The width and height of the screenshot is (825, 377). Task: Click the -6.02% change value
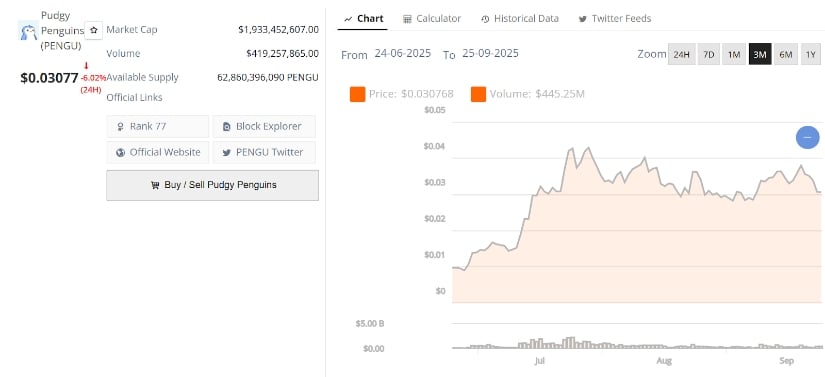(93, 78)
